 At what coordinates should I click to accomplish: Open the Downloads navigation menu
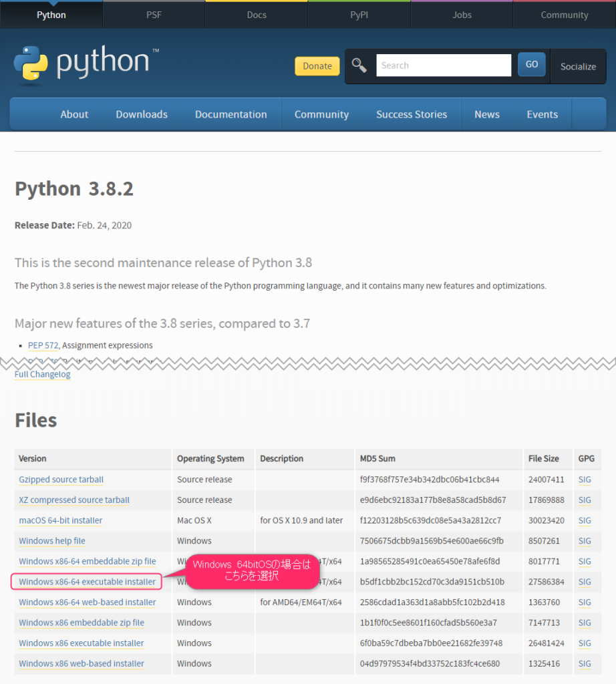coord(142,114)
